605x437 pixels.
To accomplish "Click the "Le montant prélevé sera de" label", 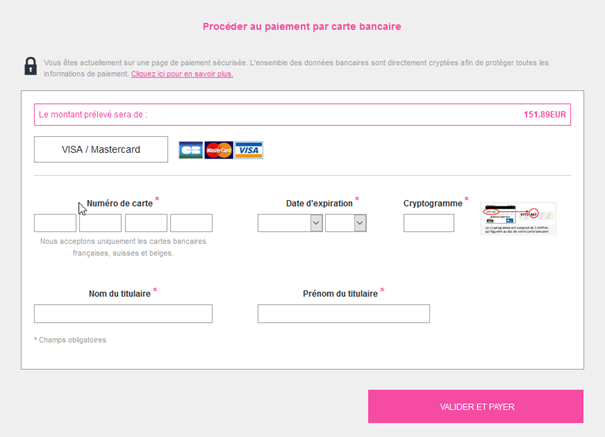I will pyautogui.click(x=93, y=115).
